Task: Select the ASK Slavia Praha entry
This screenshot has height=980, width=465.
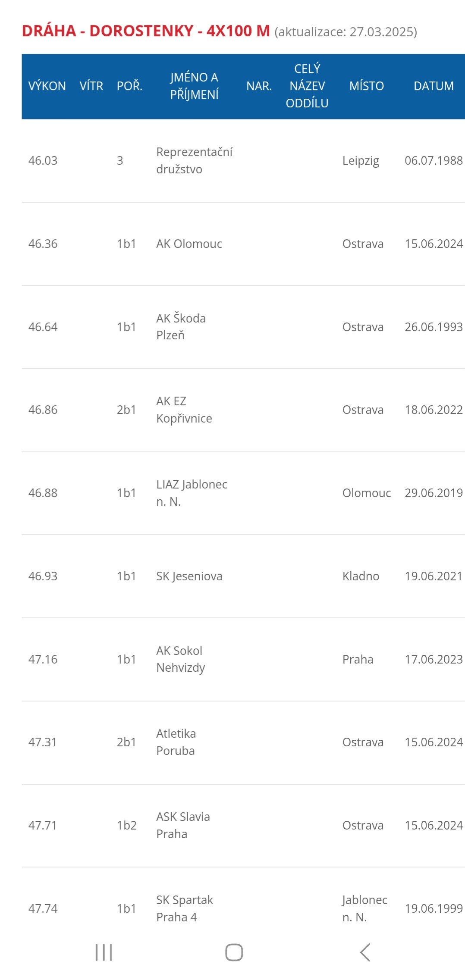Action: [183, 825]
